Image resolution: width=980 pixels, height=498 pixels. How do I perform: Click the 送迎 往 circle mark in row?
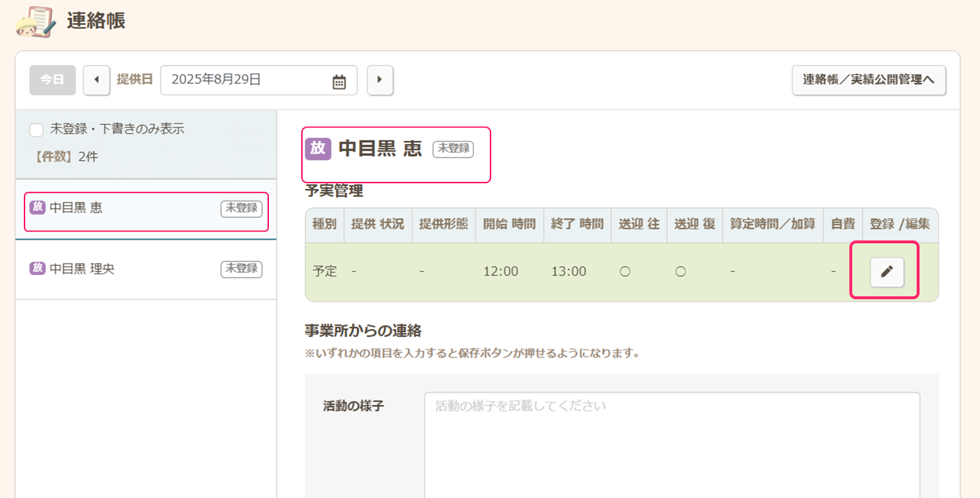625,271
